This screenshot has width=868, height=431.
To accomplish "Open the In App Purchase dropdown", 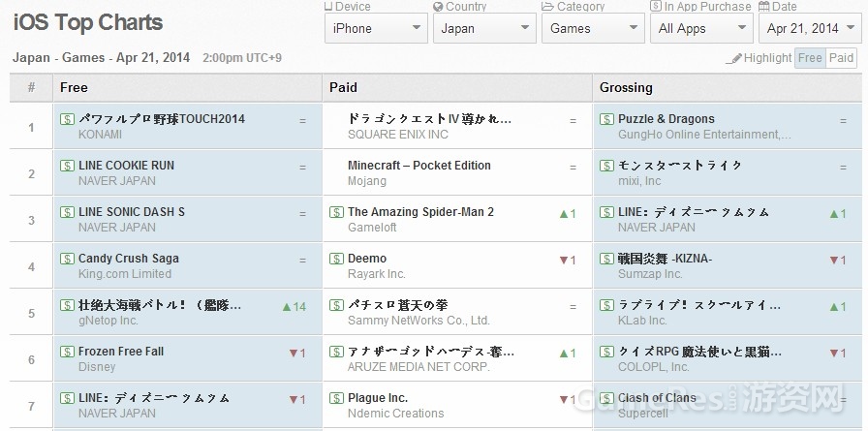I will tap(701, 28).
